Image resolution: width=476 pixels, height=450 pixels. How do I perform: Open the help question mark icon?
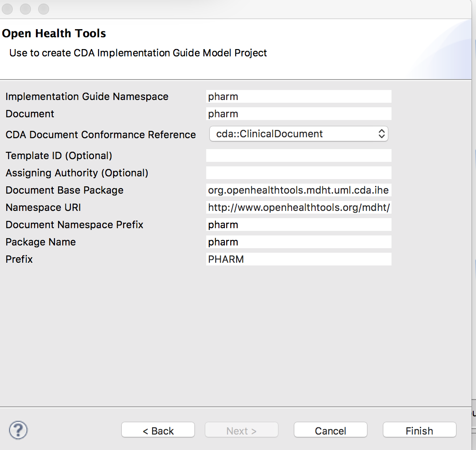(18, 430)
